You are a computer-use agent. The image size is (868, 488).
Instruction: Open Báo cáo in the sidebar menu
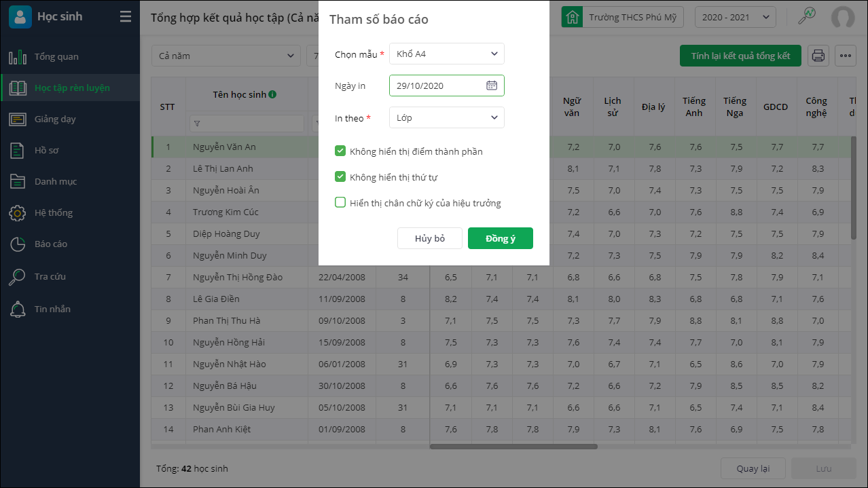coord(51,244)
